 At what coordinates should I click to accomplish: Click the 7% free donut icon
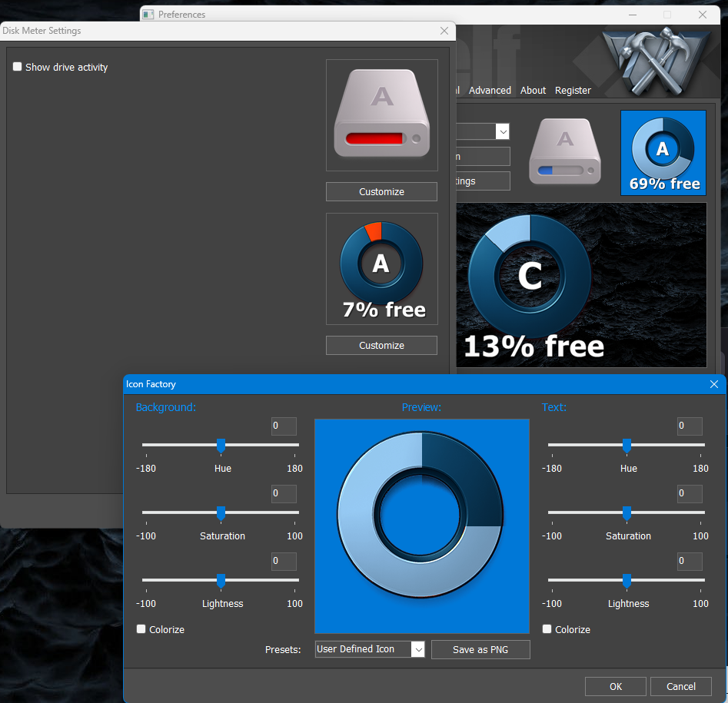[381, 269]
